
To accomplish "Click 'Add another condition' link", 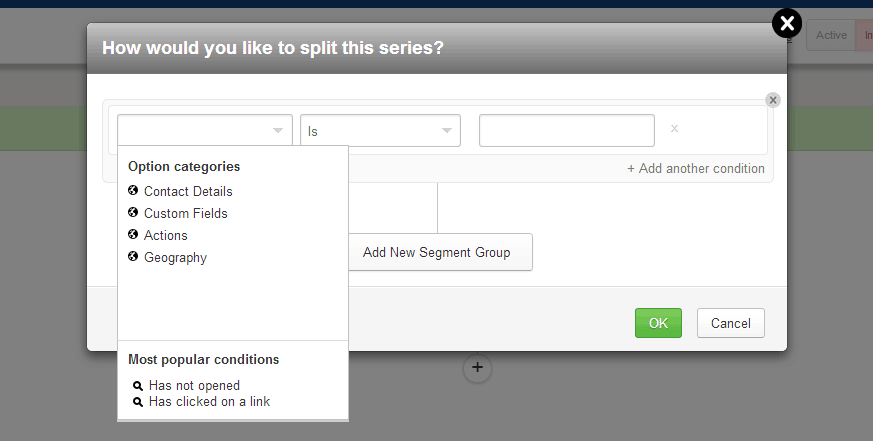I will [696, 169].
